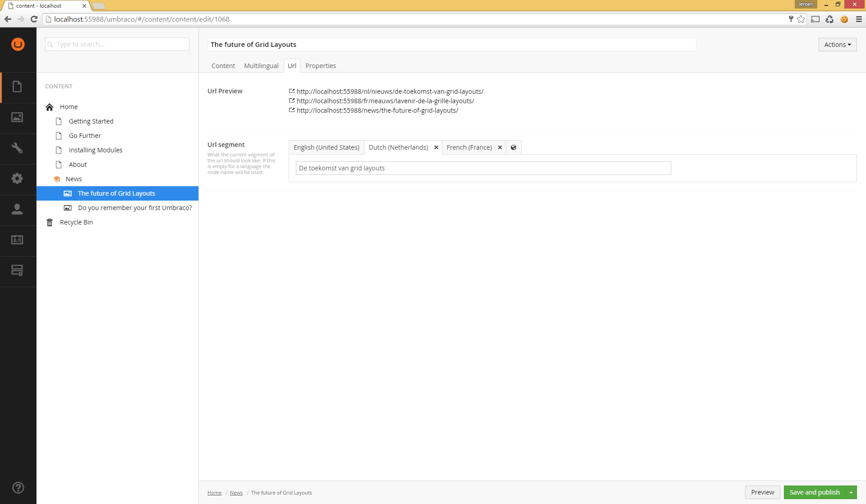Select News tree node
This screenshot has height=504, width=866.
tap(74, 179)
